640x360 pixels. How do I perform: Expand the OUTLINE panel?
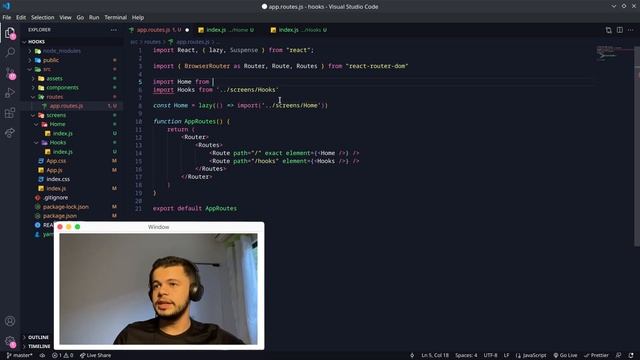point(38,337)
